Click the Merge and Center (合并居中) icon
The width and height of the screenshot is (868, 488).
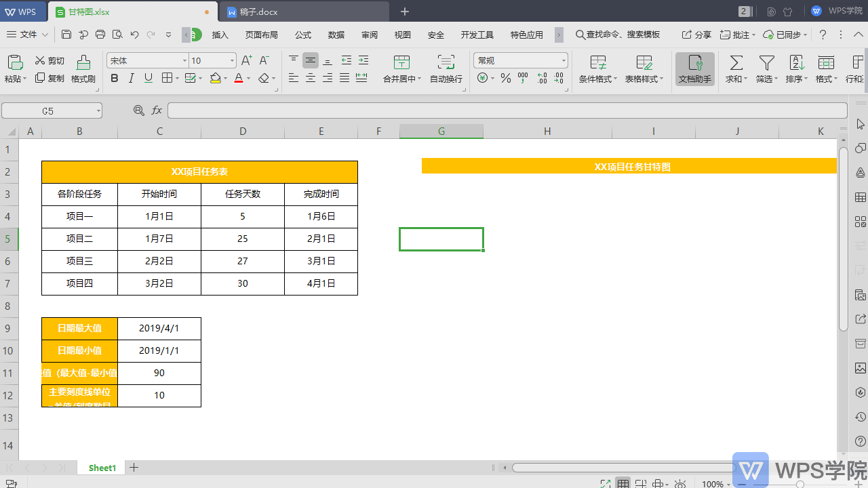click(401, 64)
